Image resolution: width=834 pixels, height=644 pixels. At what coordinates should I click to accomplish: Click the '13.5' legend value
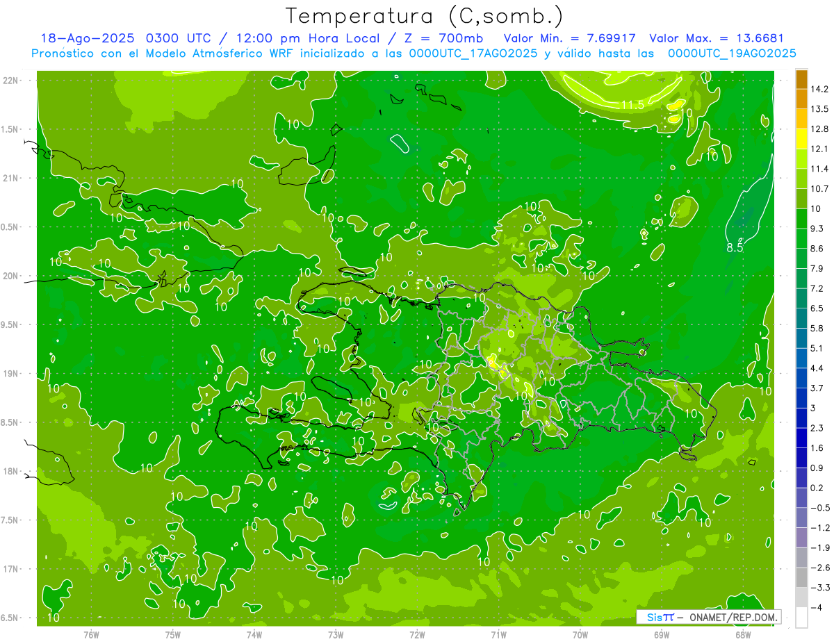coord(819,109)
